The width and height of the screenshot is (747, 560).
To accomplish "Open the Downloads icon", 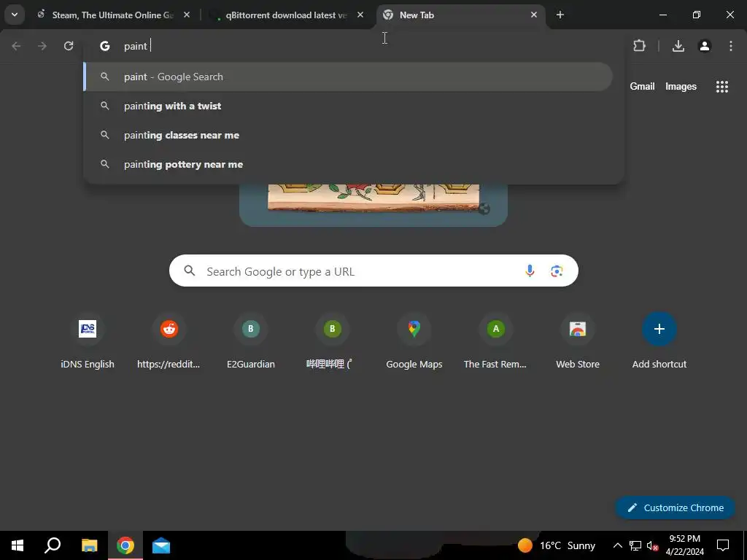I will (x=678, y=46).
